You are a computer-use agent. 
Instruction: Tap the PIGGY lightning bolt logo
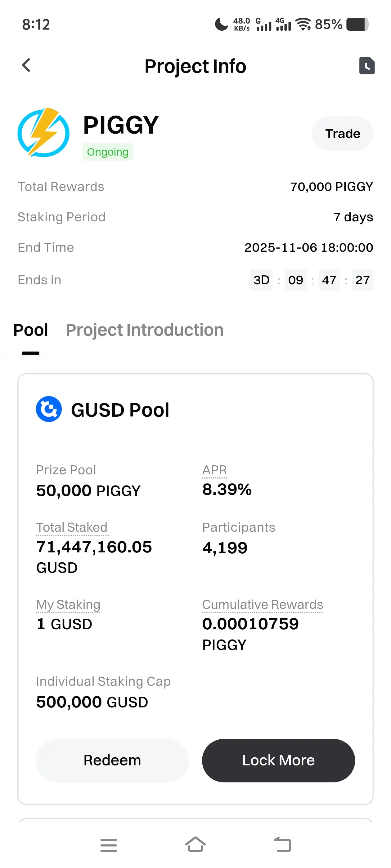pyautogui.click(x=43, y=132)
